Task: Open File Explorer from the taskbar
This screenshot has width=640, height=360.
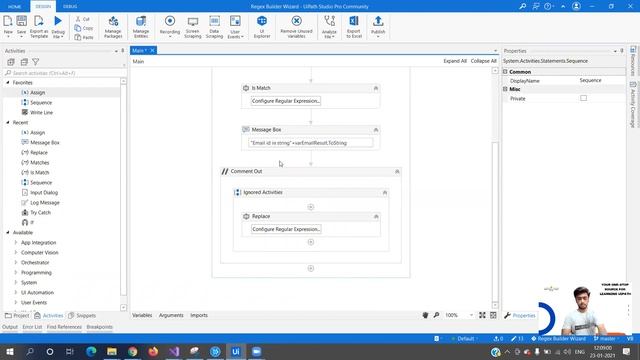Action: [112, 351]
